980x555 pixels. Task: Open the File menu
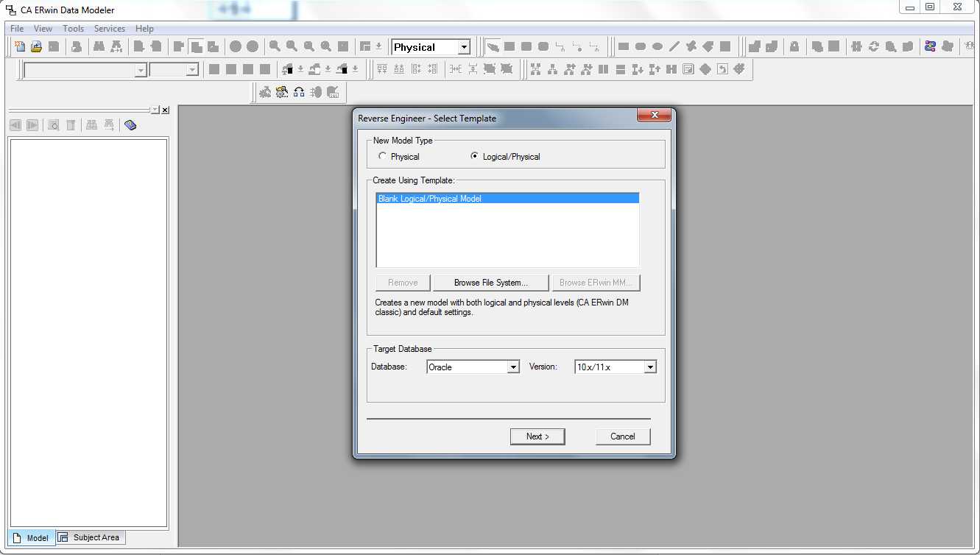[17, 29]
